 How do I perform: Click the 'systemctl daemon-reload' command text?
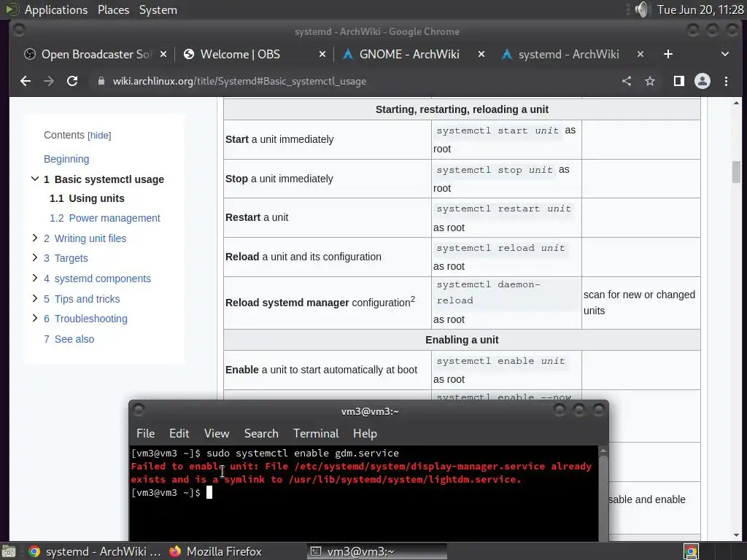pyautogui.click(x=488, y=292)
